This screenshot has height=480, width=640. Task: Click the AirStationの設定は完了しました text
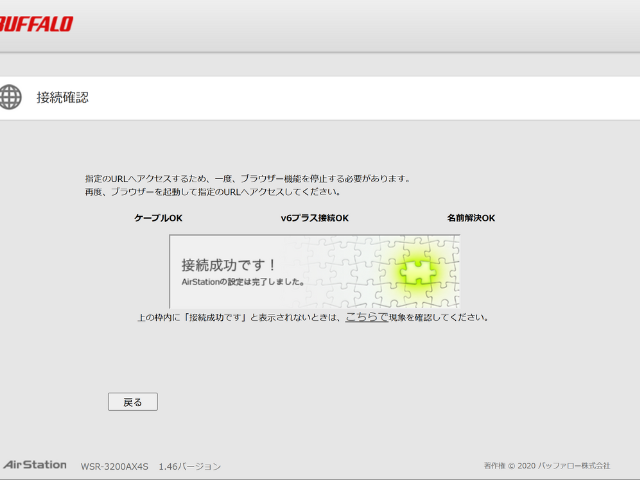point(243,282)
